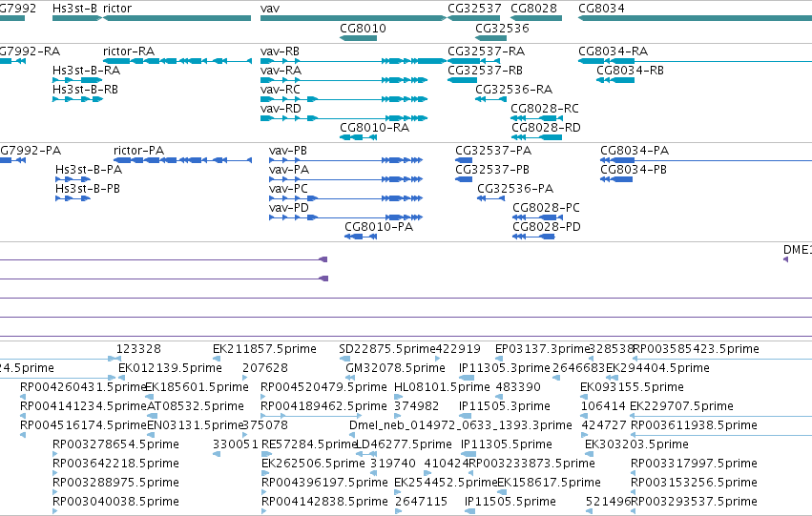Viewport: 812px width, 516px height.
Task: Select the EK262506.5prime EST label
Action: 313,464
